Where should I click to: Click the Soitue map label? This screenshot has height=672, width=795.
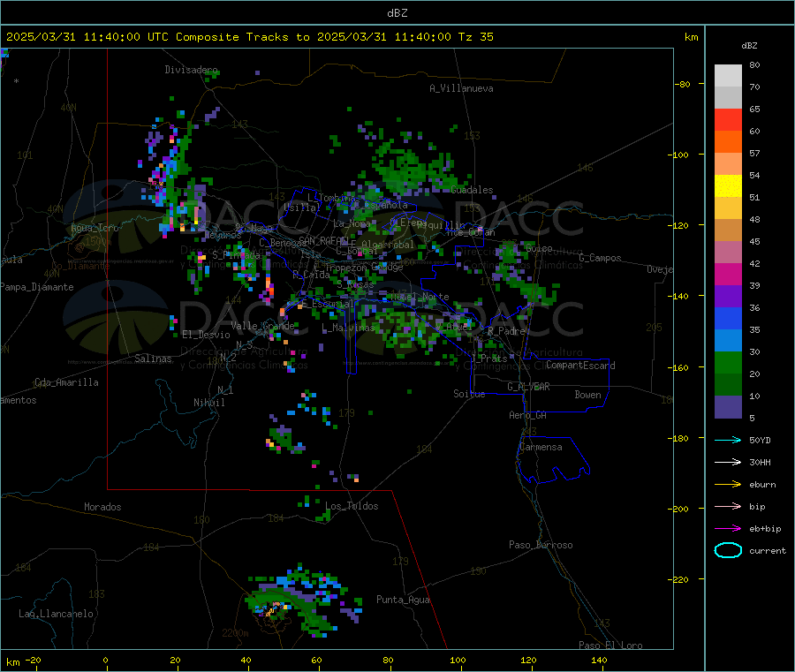pyautogui.click(x=469, y=394)
